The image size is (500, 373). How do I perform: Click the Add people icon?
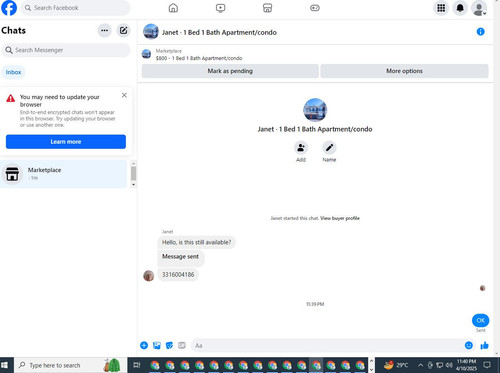tap(301, 147)
